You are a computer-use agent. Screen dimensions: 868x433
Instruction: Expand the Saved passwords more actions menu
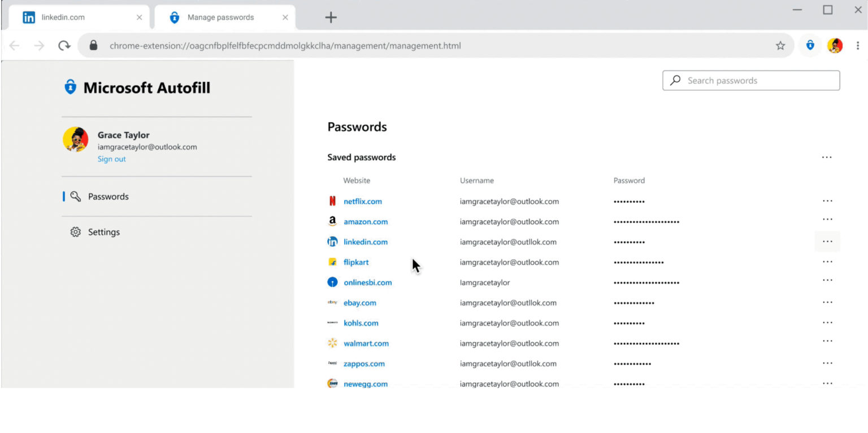pos(827,158)
